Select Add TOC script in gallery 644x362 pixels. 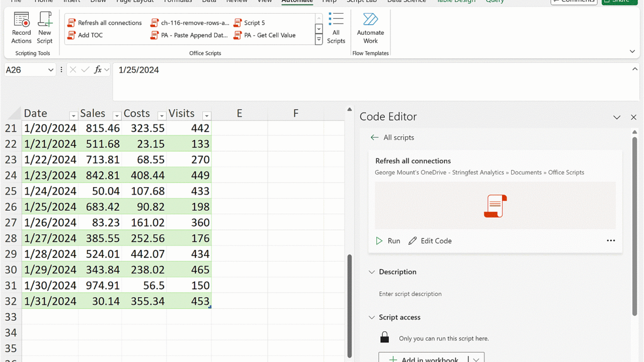[x=86, y=35]
